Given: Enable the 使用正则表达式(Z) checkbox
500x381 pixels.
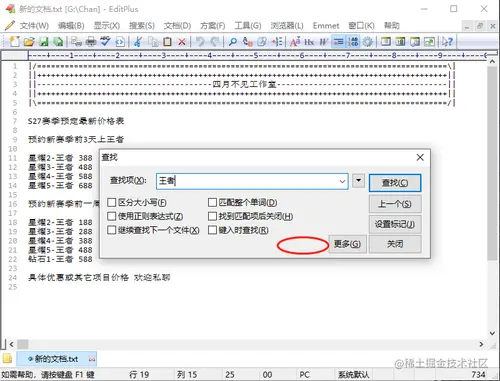Looking at the screenshot, I should pyautogui.click(x=112, y=216).
